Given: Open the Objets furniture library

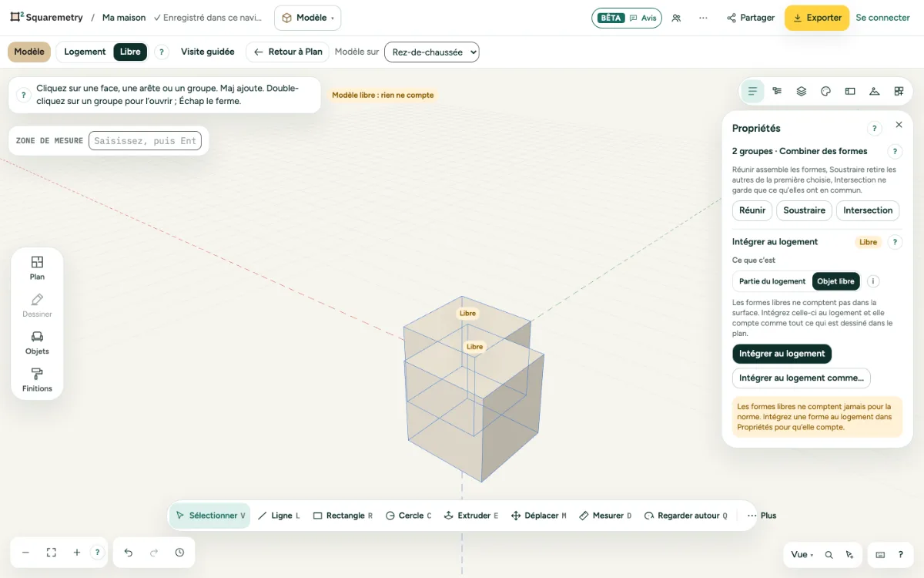Looking at the screenshot, I should [x=37, y=343].
